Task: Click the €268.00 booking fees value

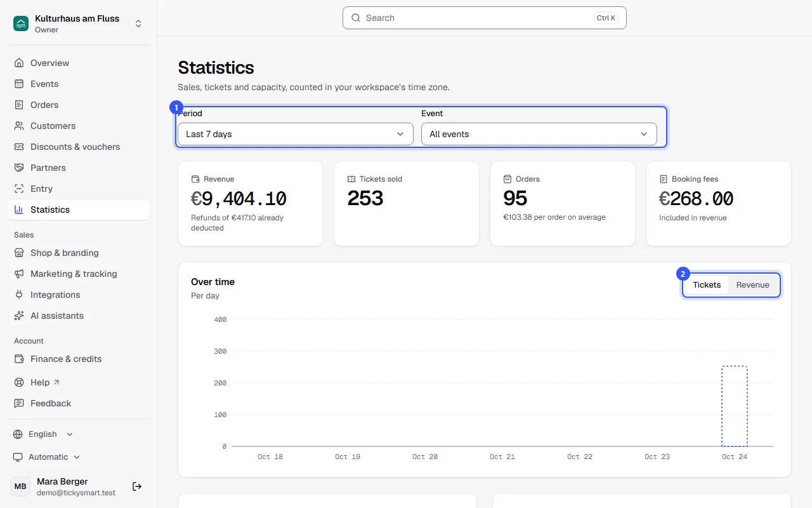Action: coord(697,199)
